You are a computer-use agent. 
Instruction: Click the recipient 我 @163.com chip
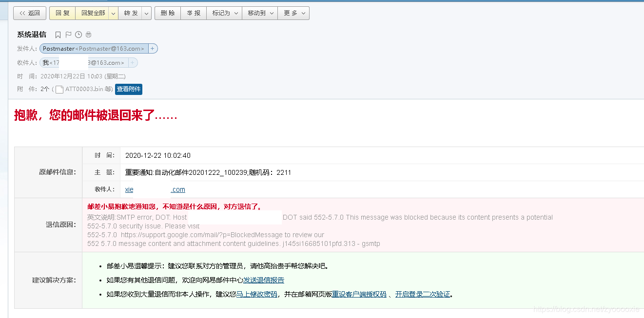[84, 63]
